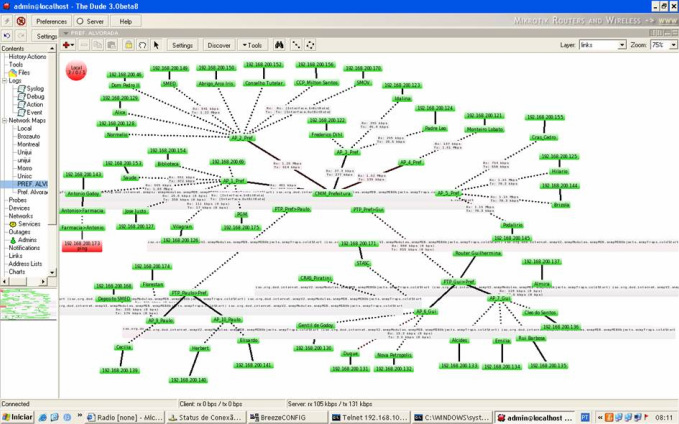The width and height of the screenshot is (679, 424).
Task: Select the arrow pointer tool
Action: [155, 45]
